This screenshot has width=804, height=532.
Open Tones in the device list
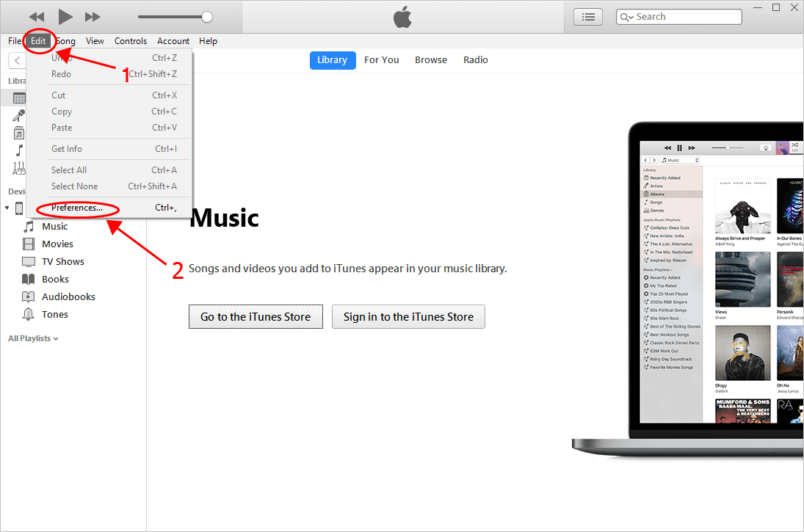point(55,314)
